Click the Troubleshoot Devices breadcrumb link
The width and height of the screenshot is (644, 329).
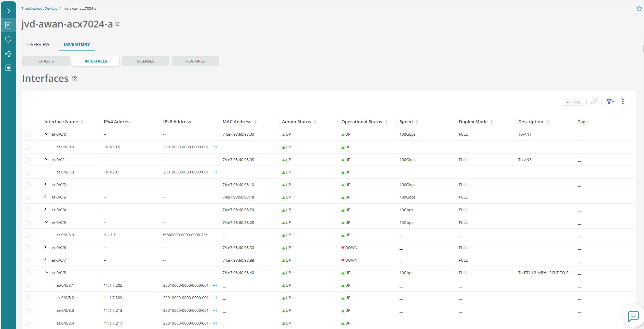point(39,9)
